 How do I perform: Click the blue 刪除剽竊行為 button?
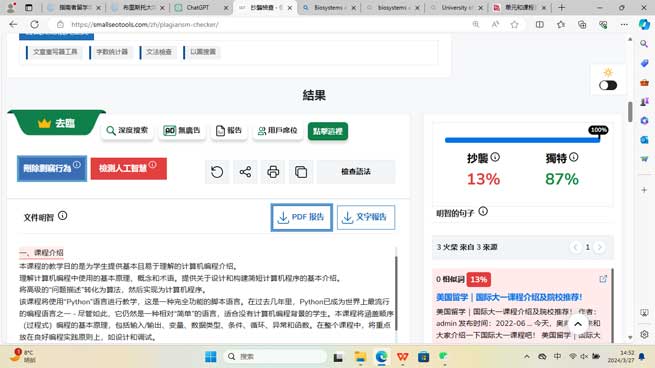(52, 168)
